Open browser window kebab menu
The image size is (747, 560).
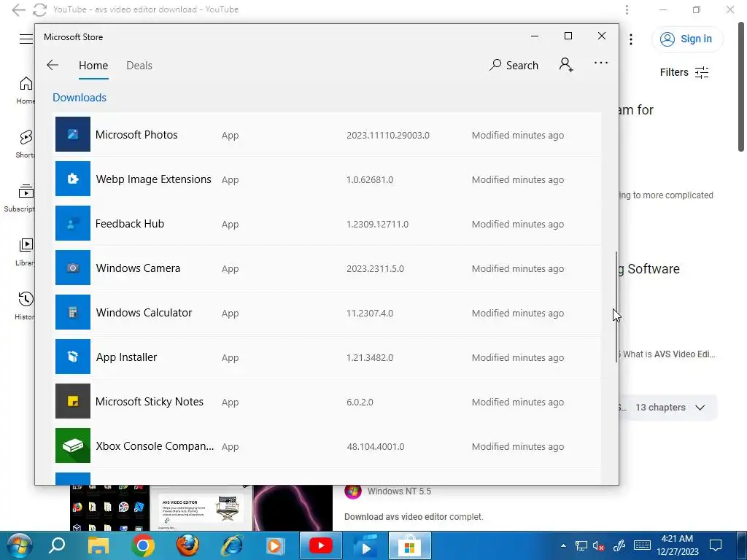point(627,9)
